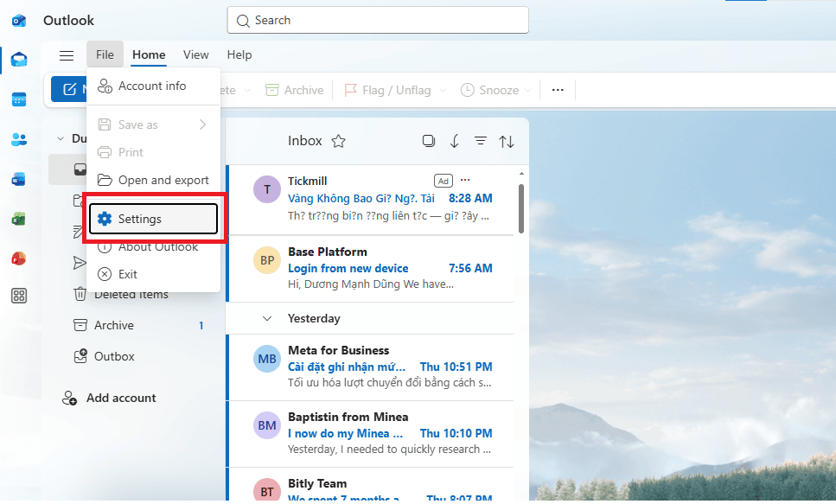The height and width of the screenshot is (504, 836).
Task: Choose Account info from File menu
Action: [154, 86]
